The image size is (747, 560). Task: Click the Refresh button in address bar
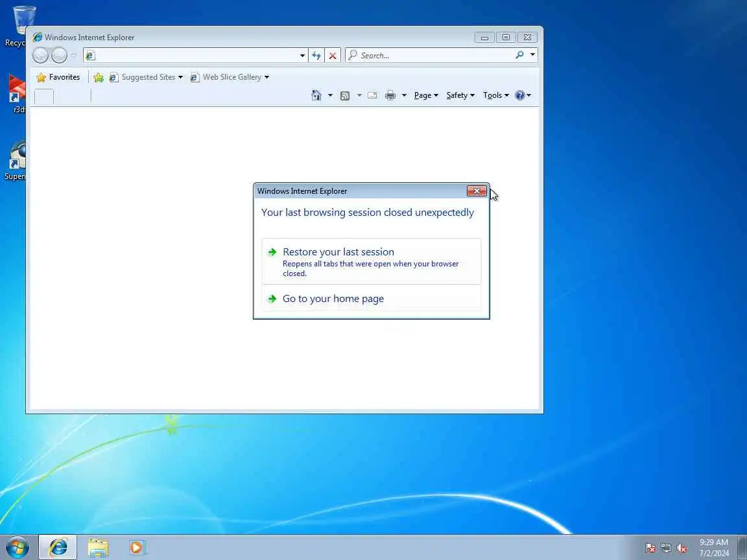(316, 56)
